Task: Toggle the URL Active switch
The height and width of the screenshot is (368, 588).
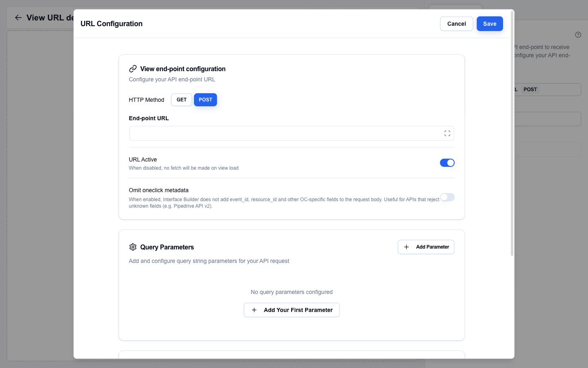Action: (x=447, y=163)
